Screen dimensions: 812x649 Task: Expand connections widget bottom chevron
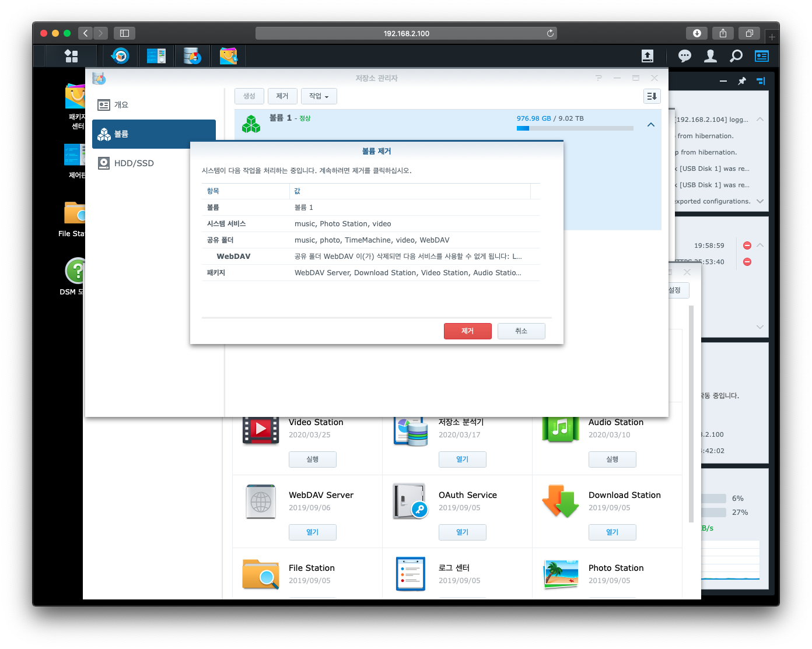coord(760,327)
